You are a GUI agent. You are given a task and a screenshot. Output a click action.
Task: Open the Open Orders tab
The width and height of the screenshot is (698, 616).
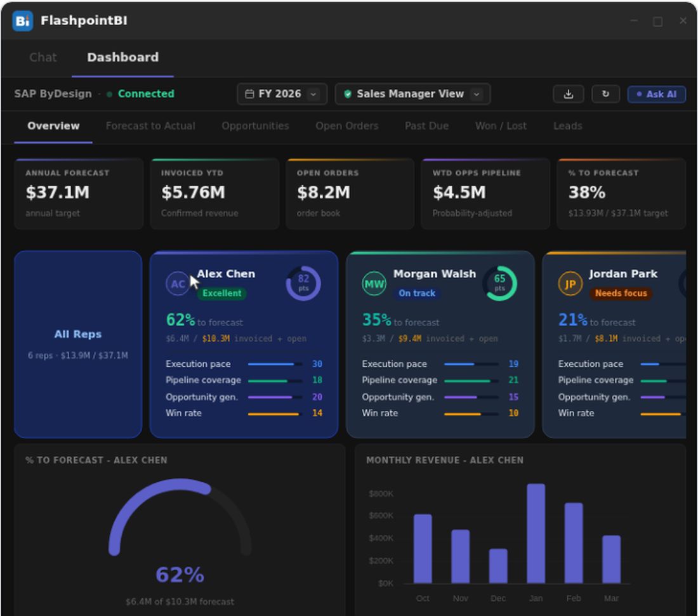346,126
